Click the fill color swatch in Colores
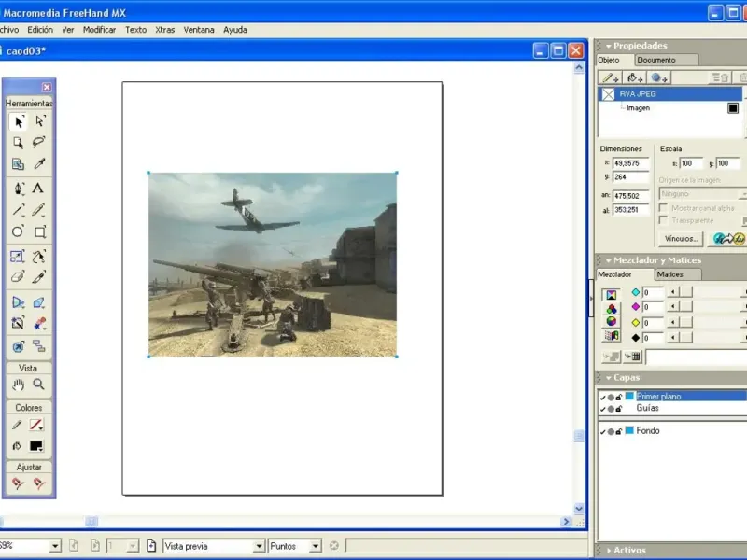The image size is (747, 560). 36,446
